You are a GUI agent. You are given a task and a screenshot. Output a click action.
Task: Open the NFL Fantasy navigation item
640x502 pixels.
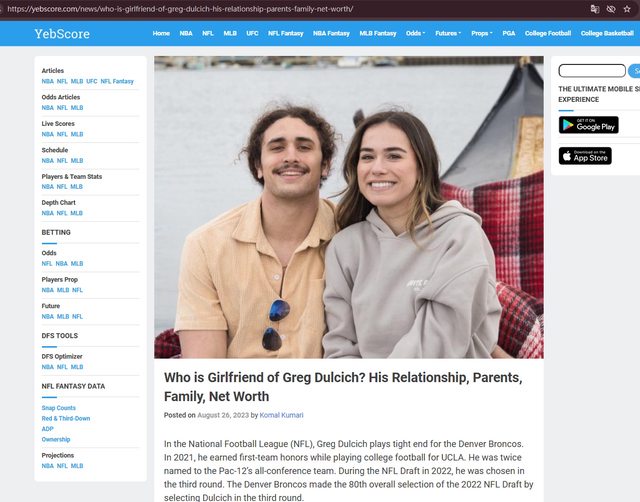click(286, 33)
